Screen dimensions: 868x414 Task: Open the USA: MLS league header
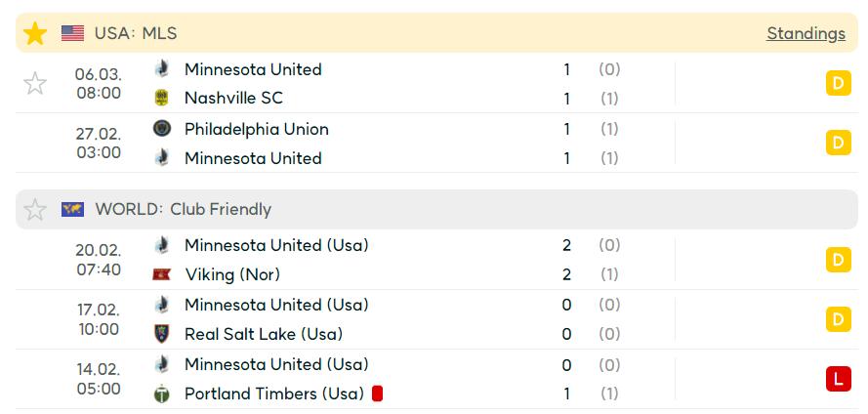click(136, 34)
